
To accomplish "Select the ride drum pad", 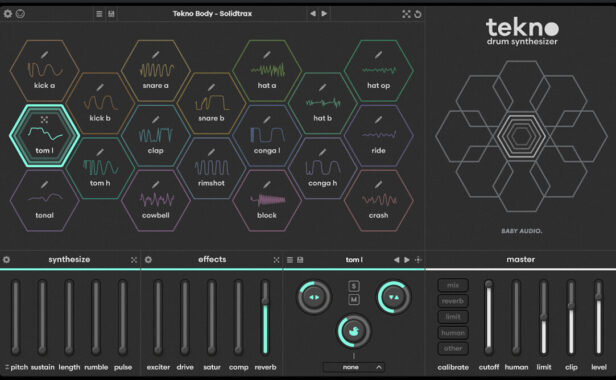I will [x=379, y=136].
